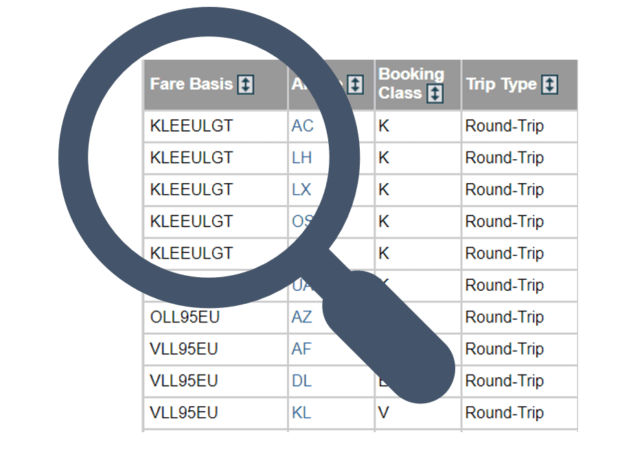Screen dimensions: 620x450
Task: Click the Trip Type sort icon
Action: (550, 84)
